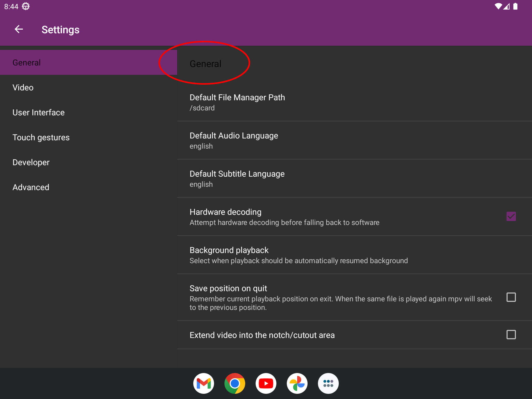The image size is (532, 399).
Task: Tap the settings gear in status bar
Action: tap(25, 6)
